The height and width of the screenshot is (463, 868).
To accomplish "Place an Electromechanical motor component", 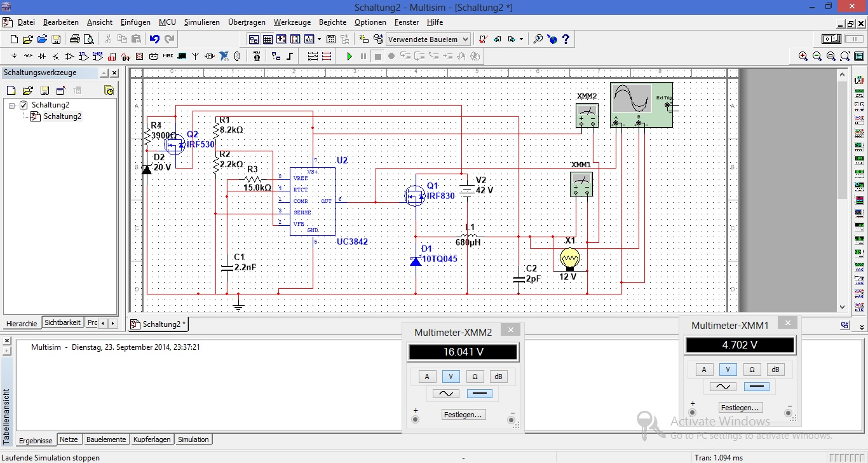I will click(x=210, y=56).
